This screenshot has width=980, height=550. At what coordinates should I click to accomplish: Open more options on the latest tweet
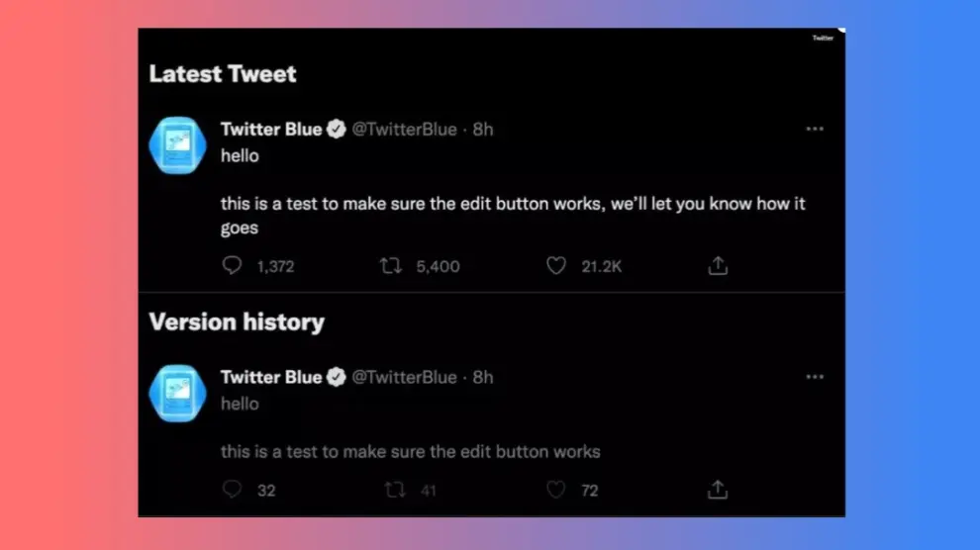[815, 129]
